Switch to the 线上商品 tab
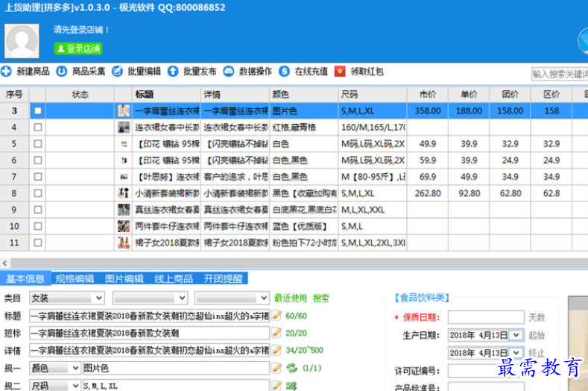The width and height of the screenshot is (588, 391). point(173,278)
